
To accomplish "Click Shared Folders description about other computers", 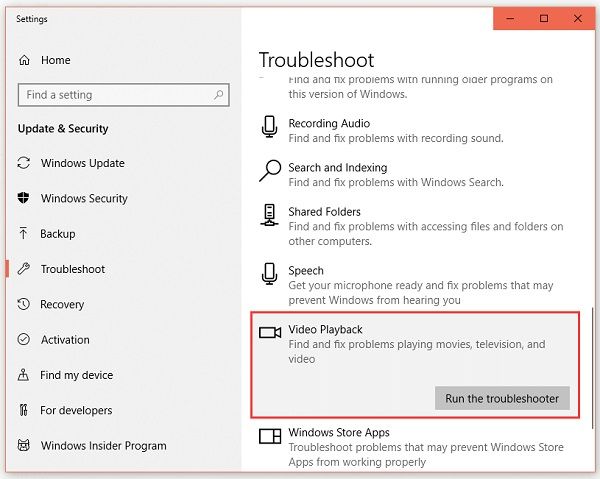I will click(x=426, y=234).
